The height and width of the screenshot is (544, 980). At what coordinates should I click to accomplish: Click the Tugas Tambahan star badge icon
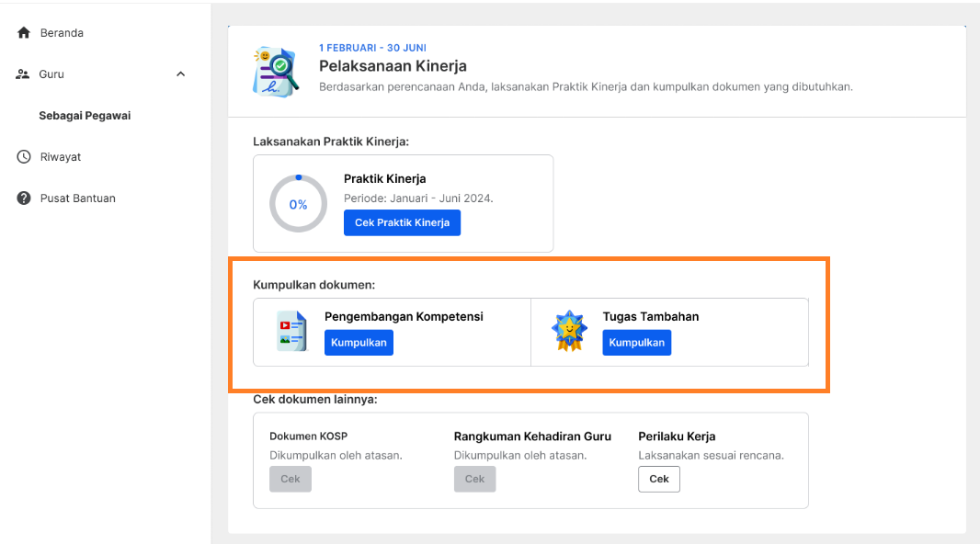(x=569, y=331)
